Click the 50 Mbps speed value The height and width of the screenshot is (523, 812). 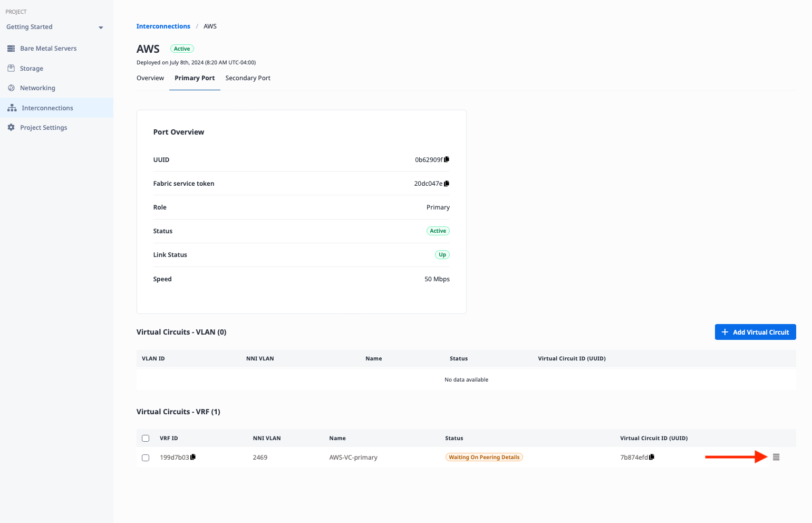[437, 279]
